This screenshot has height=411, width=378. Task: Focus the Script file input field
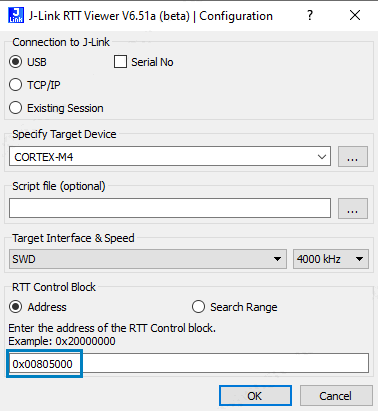point(170,208)
